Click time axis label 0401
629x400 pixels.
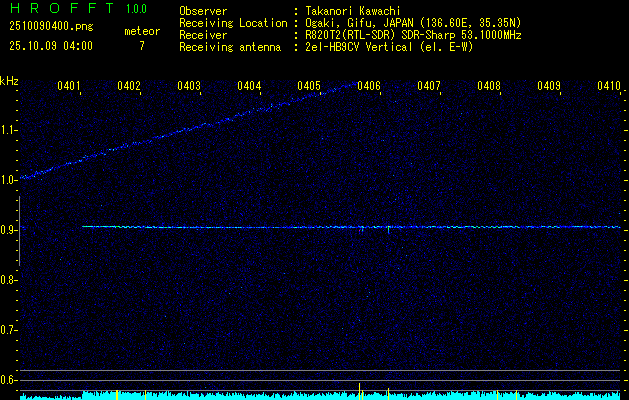69,85
